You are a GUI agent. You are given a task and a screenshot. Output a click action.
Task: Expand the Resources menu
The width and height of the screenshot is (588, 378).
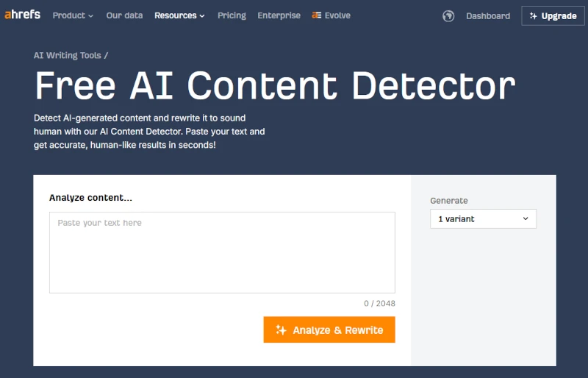(x=179, y=15)
